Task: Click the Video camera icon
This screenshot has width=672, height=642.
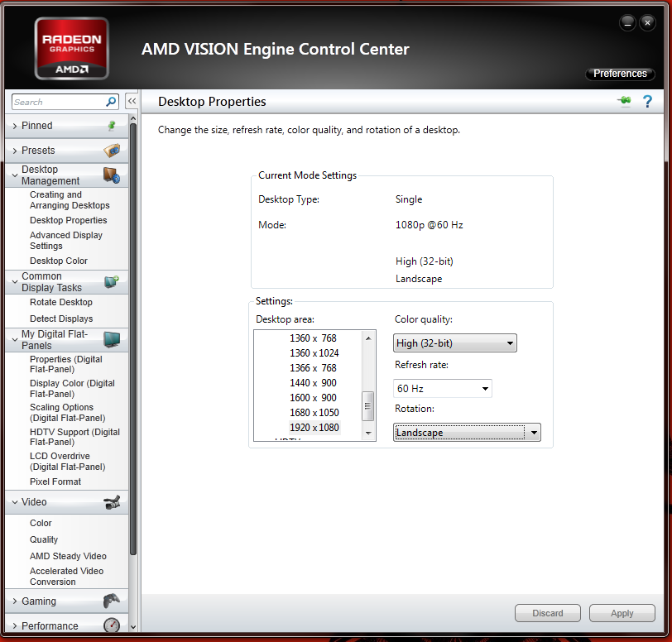Action: click(112, 502)
